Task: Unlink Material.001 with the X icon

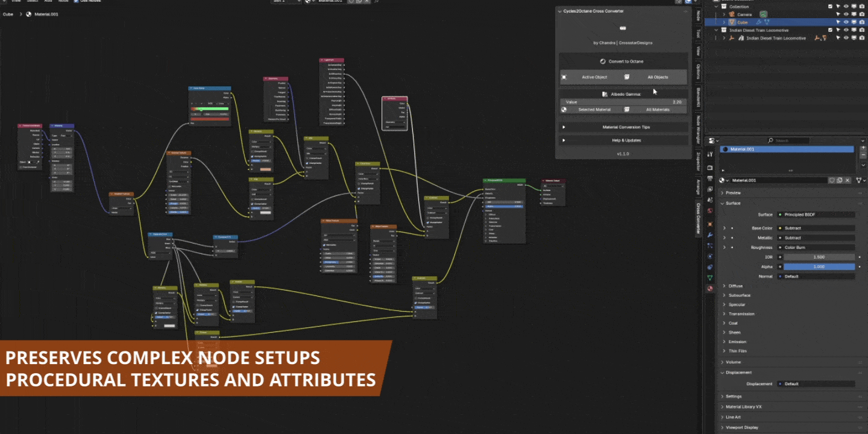Action: point(848,180)
